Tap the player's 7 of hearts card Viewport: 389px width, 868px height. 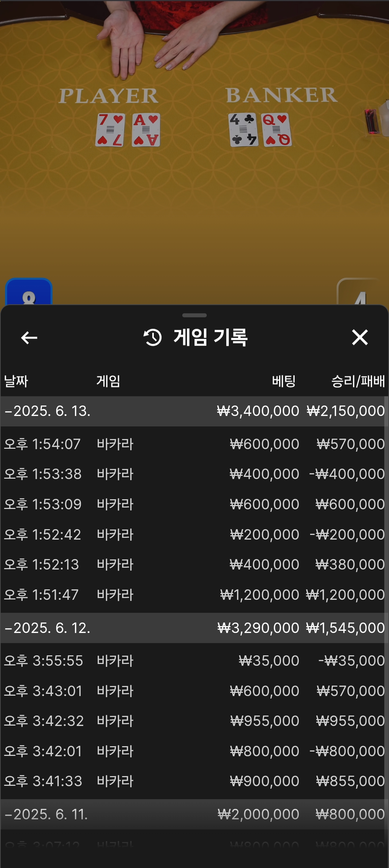pos(110,130)
